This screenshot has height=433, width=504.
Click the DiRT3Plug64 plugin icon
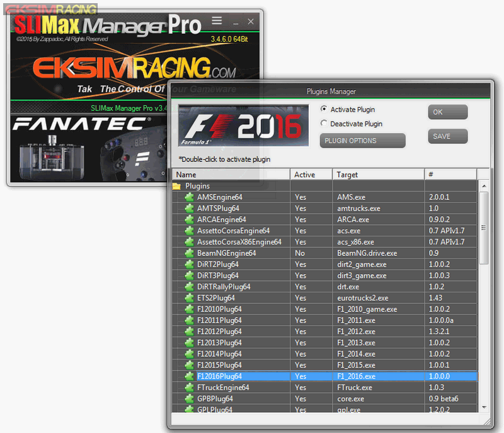(x=190, y=275)
